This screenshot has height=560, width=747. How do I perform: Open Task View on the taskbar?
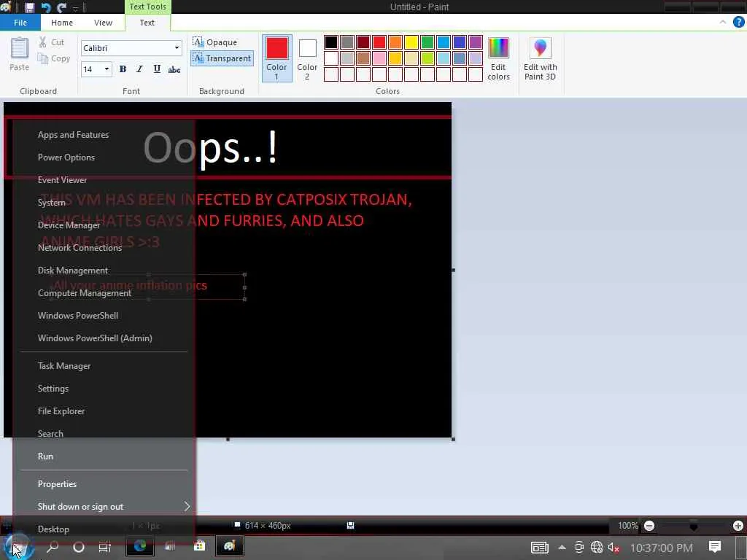pyautogui.click(x=105, y=547)
